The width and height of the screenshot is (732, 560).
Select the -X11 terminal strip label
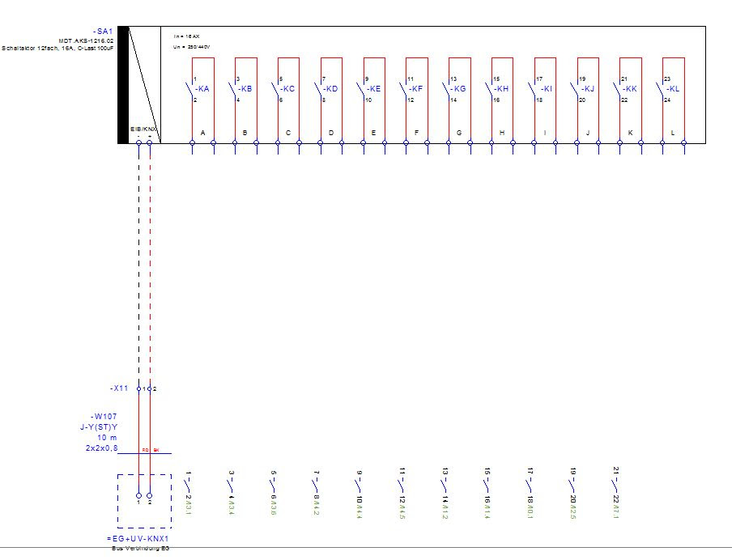tap(119, 388)
